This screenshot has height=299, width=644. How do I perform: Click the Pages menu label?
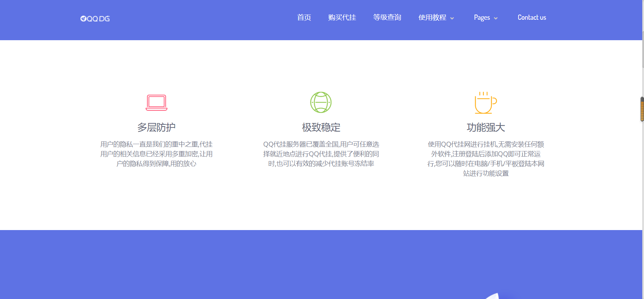(482, 18)
